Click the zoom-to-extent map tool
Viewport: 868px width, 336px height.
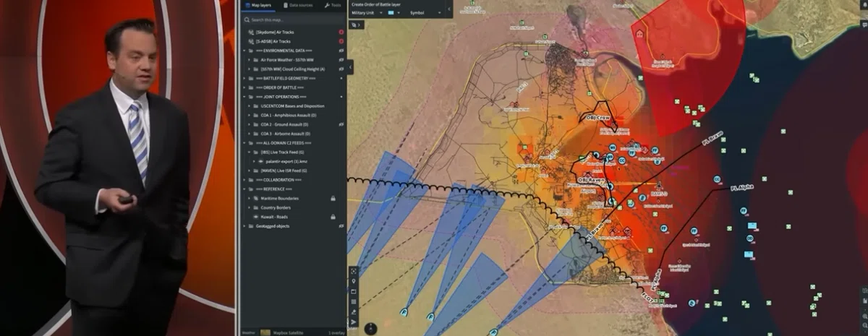(x=354, y=272)
